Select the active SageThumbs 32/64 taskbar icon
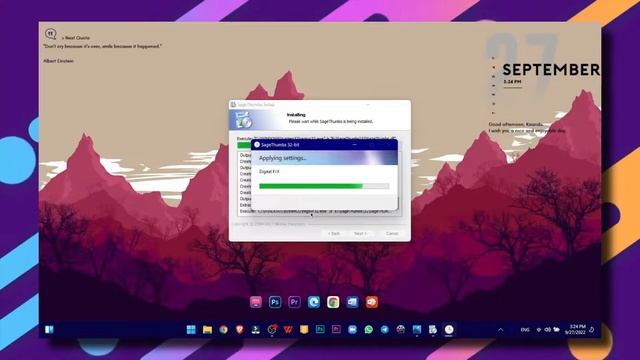 click(x=449, y=329)
